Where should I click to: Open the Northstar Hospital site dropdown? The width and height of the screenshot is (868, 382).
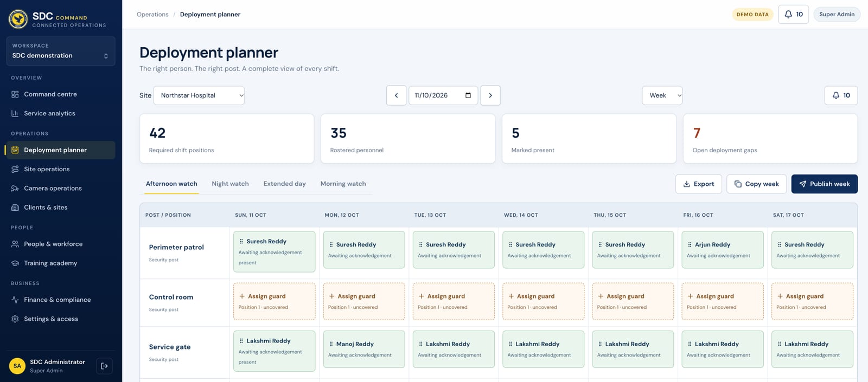tap(199, 95)
